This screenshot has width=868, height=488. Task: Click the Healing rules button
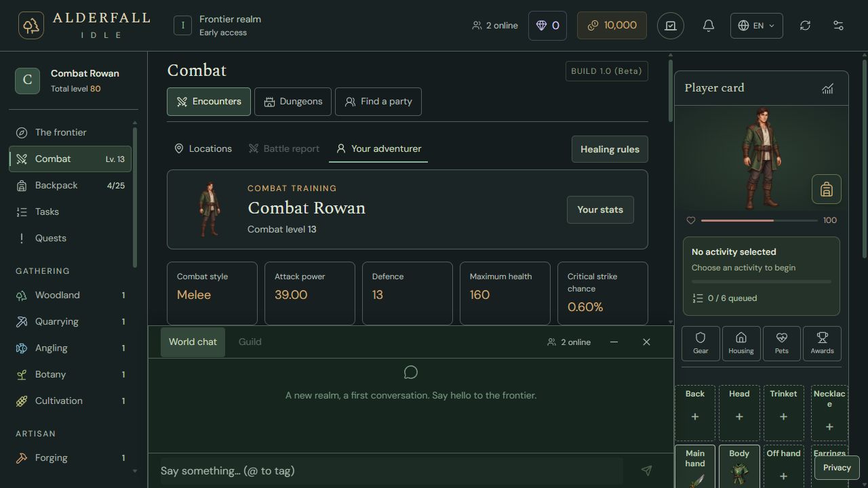point(610,149)
